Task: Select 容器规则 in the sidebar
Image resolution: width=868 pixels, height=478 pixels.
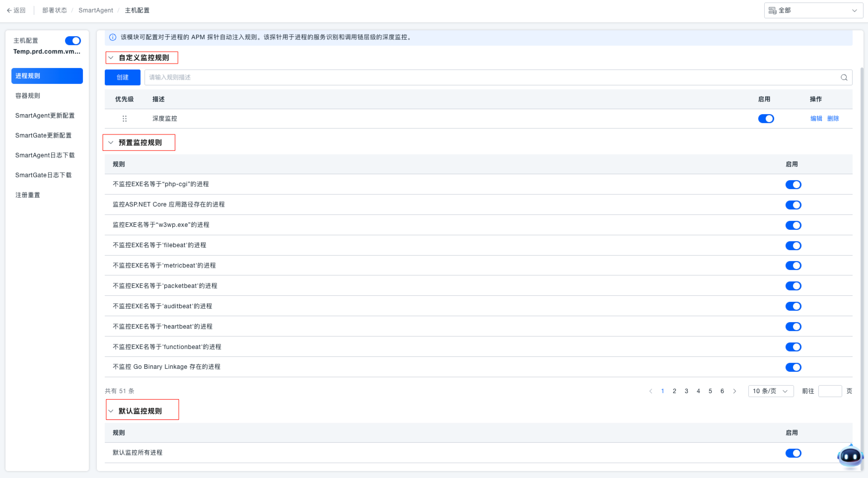Action: coord(28,96)
